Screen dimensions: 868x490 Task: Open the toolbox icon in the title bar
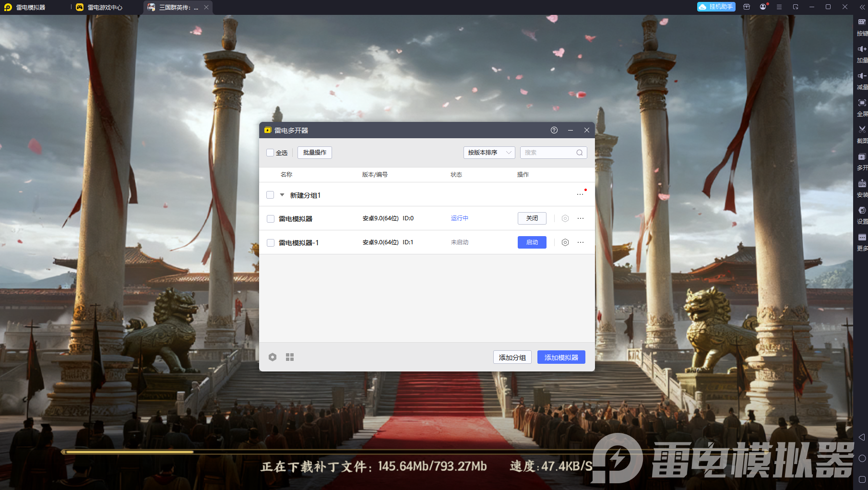pyautogui.click(x=747, y=7)
